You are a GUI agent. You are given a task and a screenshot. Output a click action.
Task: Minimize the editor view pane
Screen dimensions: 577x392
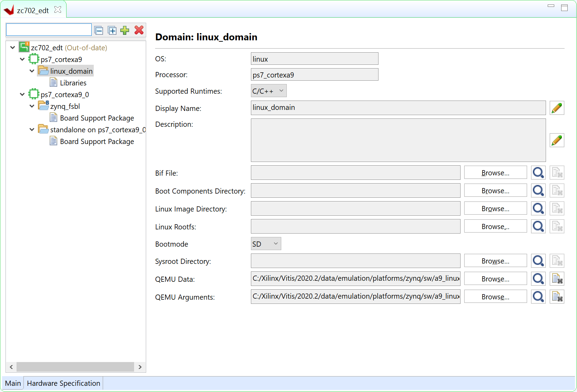click(x=551, y=6)
